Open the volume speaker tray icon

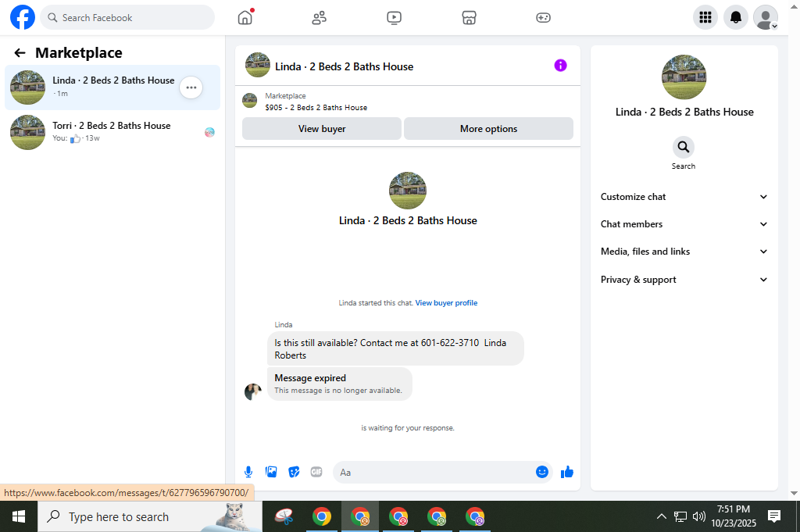pos(698,516)
